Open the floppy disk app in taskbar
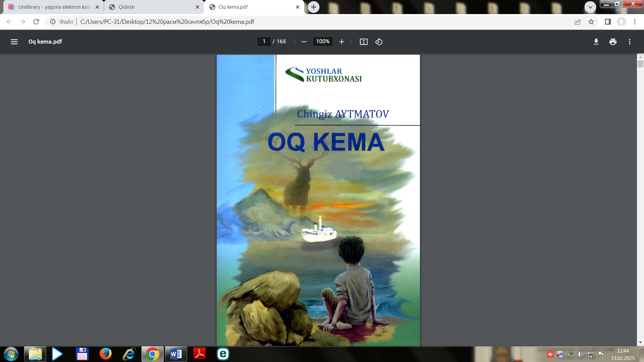Screen dimensions: 644x362 (82, 354)
